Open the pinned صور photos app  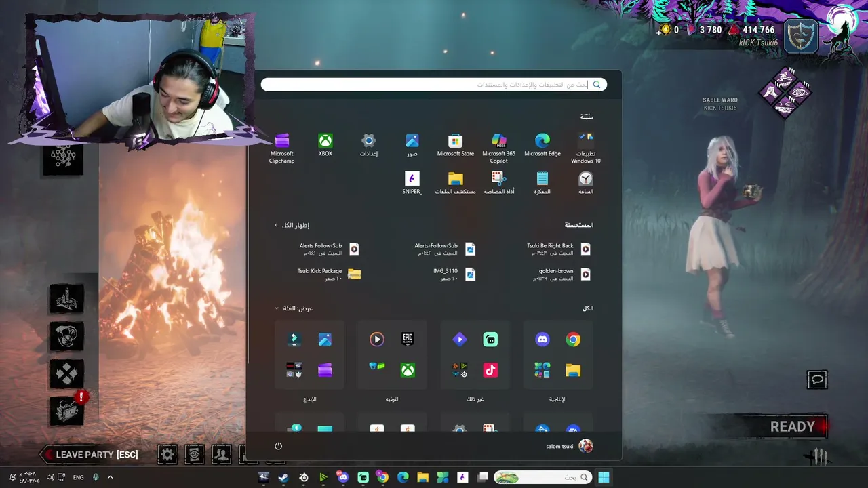coord(412,145)
